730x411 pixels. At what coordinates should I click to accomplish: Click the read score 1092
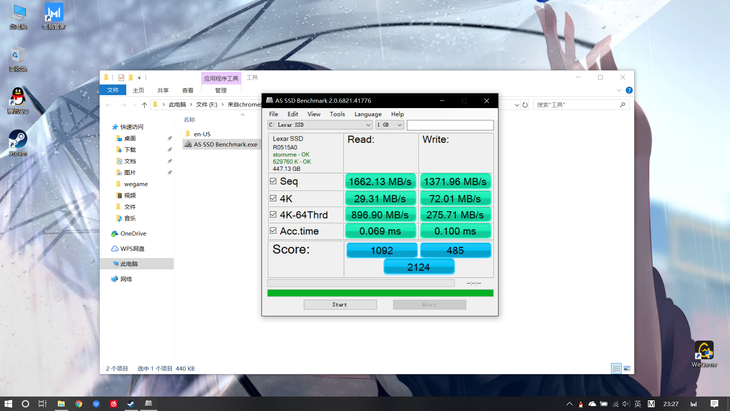(x=382, y=250)
